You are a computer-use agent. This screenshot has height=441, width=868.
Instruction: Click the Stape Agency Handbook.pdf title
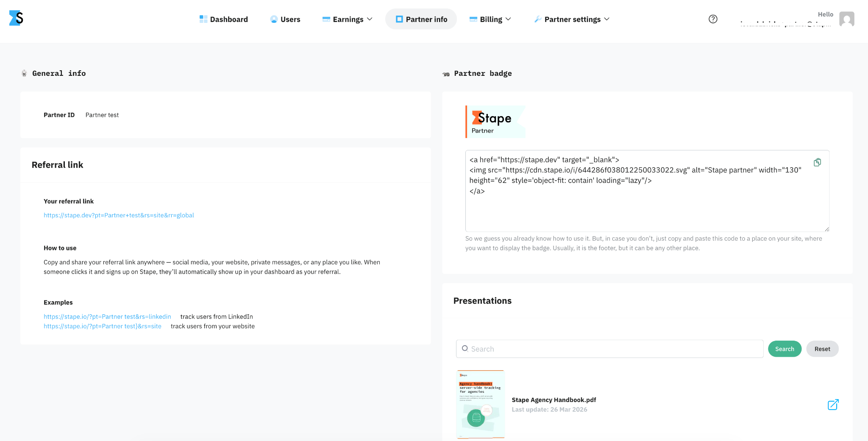[x=554, y=400]
